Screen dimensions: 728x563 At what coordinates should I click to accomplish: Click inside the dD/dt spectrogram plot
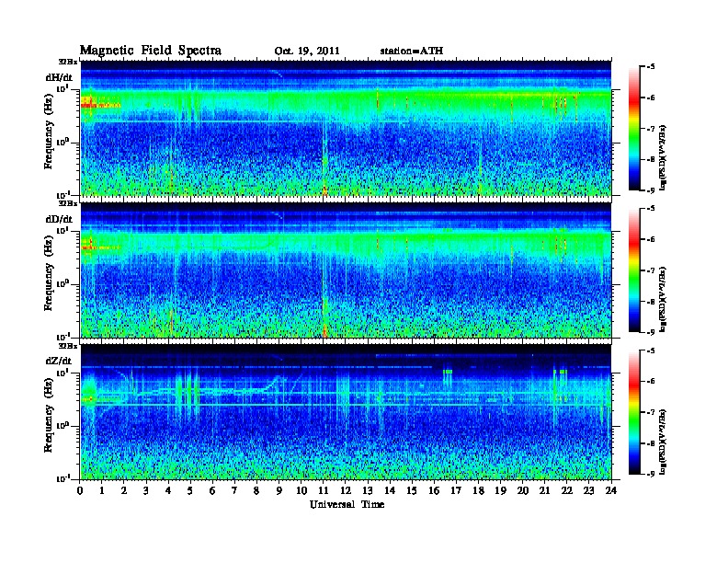[x=346, y=270]
